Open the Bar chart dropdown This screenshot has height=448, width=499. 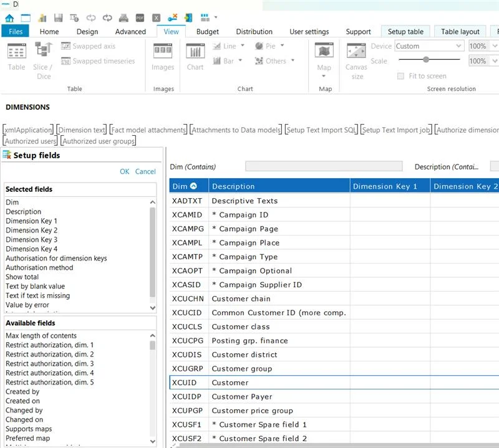[x=240, y=60]
